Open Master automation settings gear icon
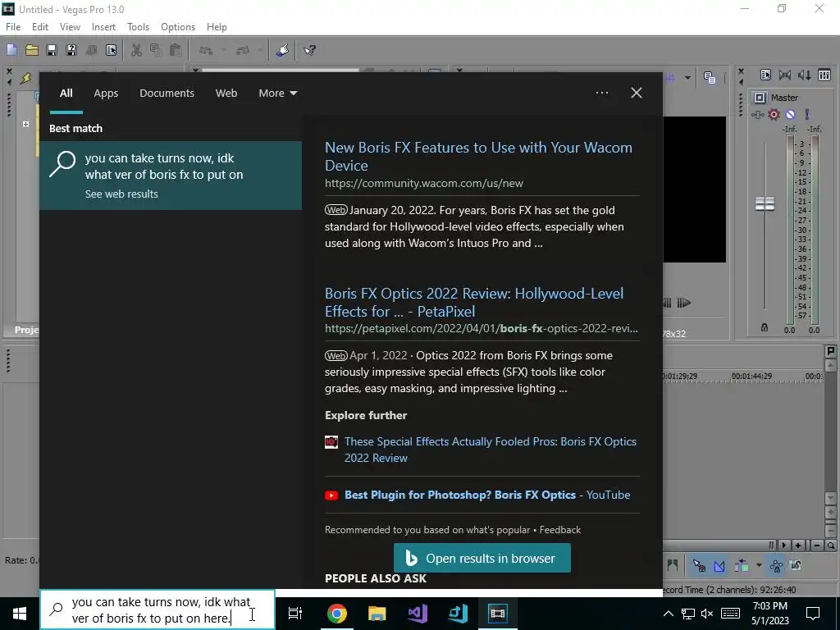The width and height of the screenshot is (840, 630). pos(774,115)
